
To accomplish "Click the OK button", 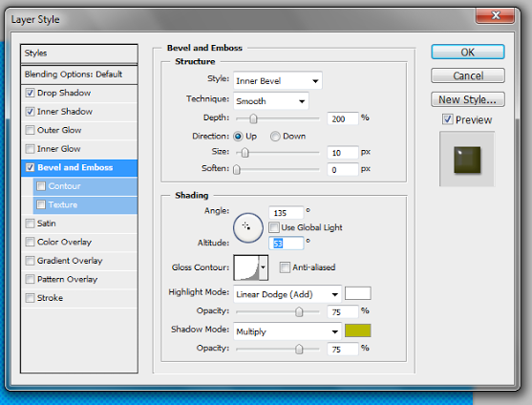I will click(468, 53).
